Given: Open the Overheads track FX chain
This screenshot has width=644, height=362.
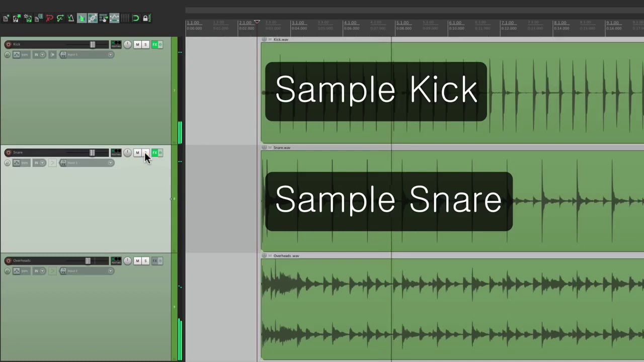Looking at the screenshot, I should [154, 260].
